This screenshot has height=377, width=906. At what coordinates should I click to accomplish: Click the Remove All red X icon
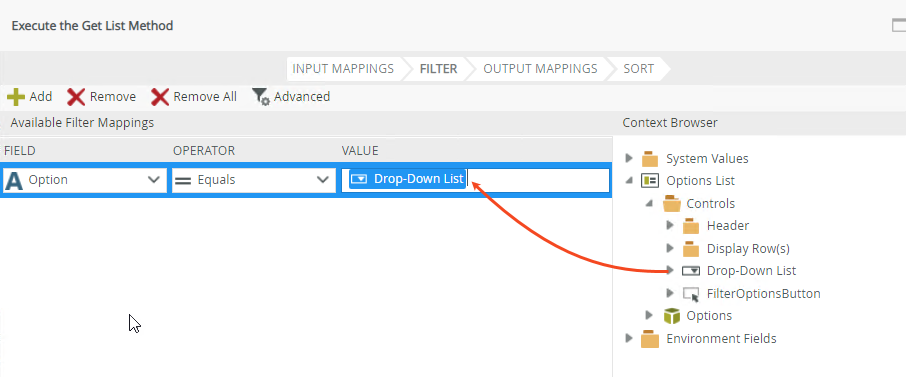(x=160, y=97)
